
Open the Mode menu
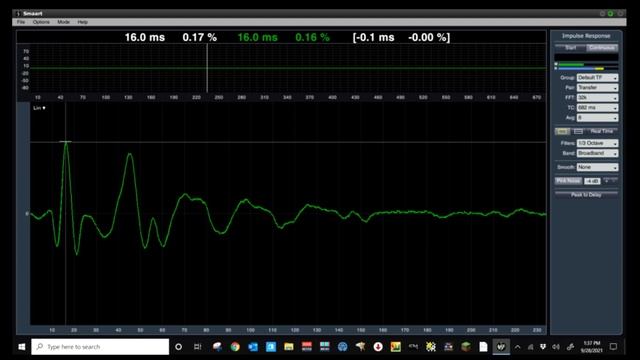pyautogui.click(x=63, y=22)
